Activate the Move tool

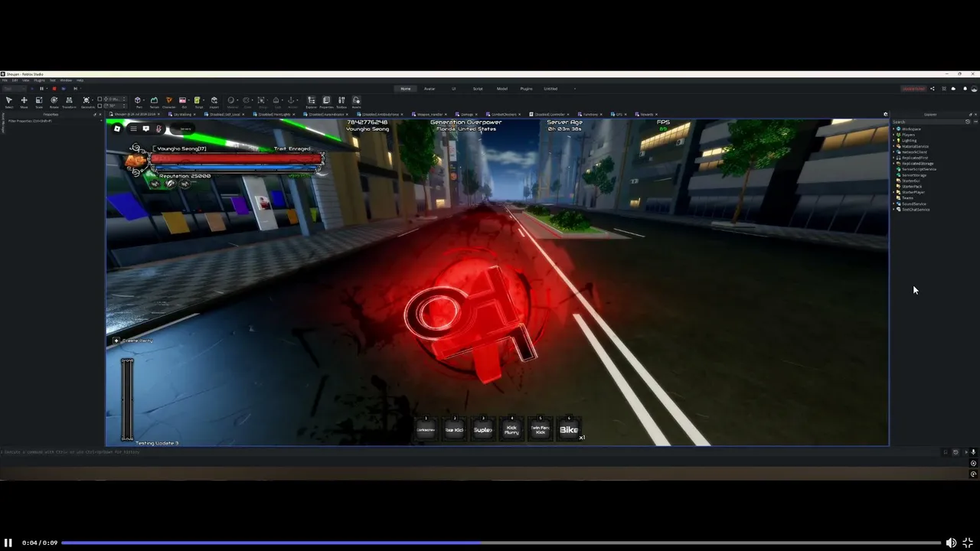24,102
